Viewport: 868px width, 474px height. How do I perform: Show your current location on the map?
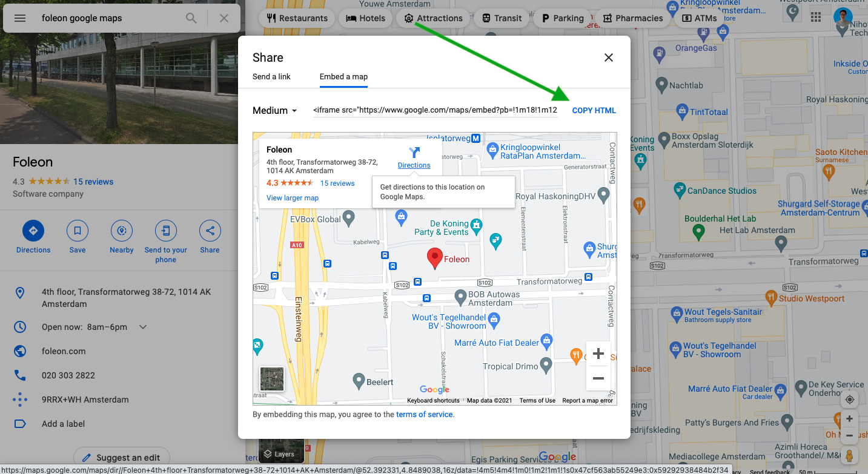click(x=849, y=399)
